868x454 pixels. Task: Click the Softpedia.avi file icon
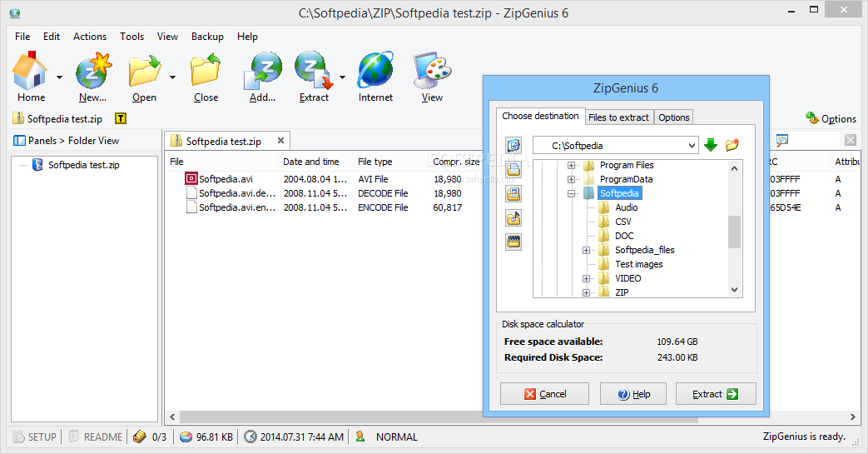[x=191, y=178]
